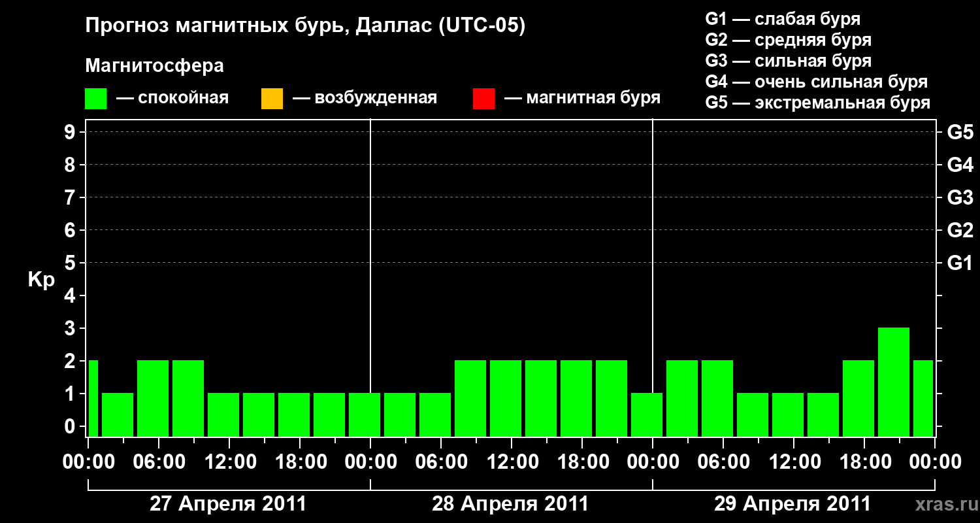
Task: Click the '— спокойная' legend label
Action: tap(172, 99)
